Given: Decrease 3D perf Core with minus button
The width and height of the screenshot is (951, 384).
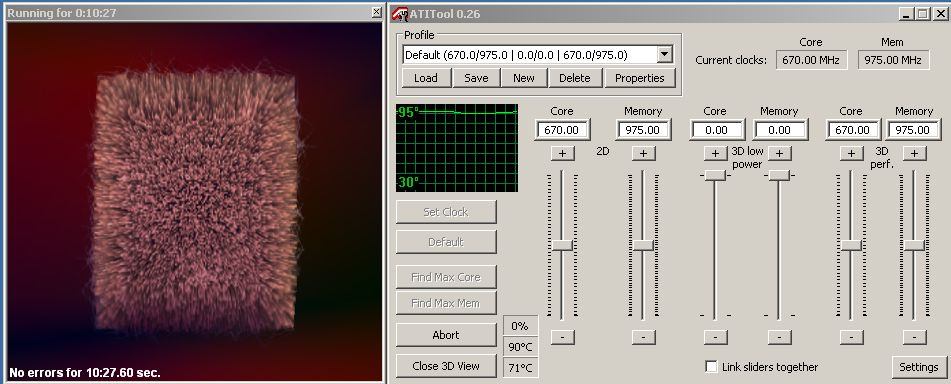Looking at the screenshot, I should [x=852, y=337].
